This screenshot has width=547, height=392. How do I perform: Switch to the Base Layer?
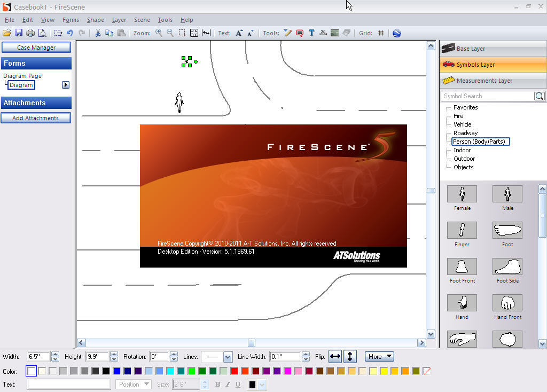click(493, 49)
